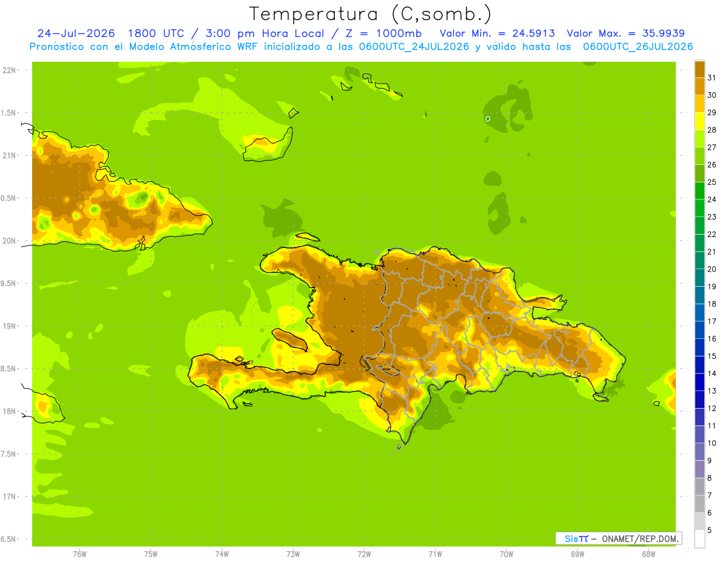
Task: Select the '0600UTC_26JUL2026' valid-until time text
Action: (638, 47)
